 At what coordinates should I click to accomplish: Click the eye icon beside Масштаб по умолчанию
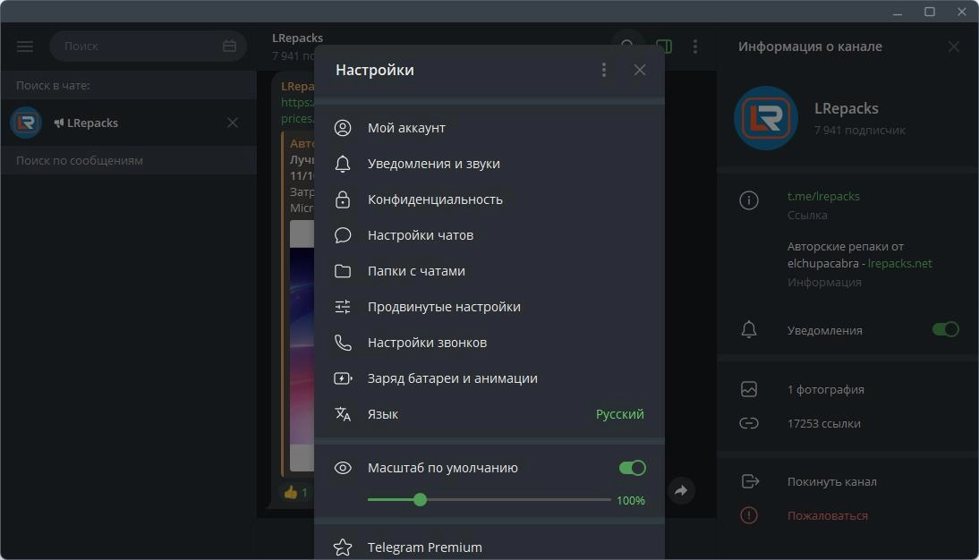click(x=343, y=468)
